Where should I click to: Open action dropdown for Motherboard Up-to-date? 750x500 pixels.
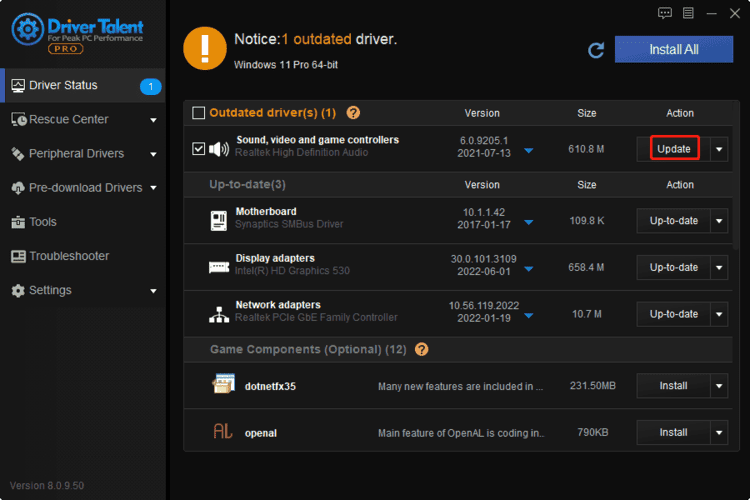(719, 221)
